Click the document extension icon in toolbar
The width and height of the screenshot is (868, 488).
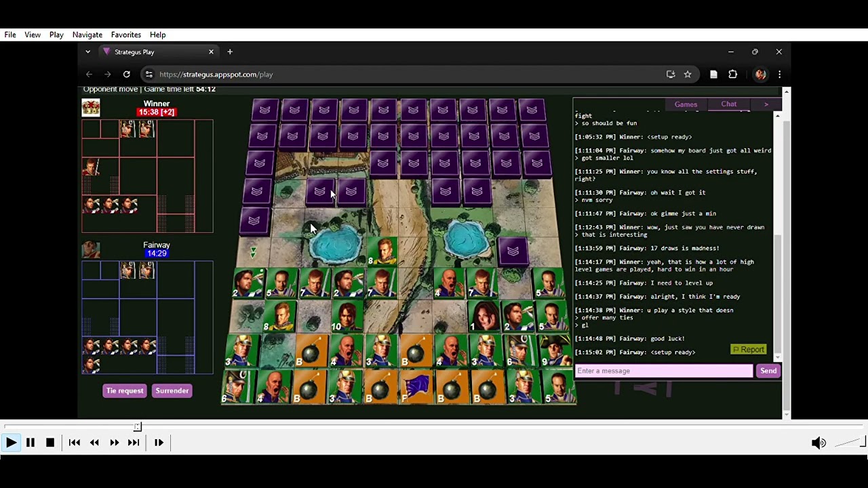point(713,75)
